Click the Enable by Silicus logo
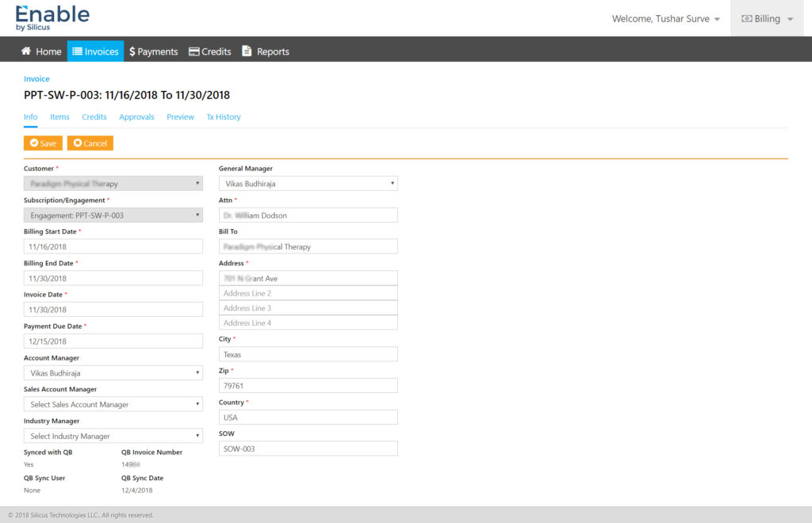This screenshot has height=523, width=812. (x=52, y=17)
